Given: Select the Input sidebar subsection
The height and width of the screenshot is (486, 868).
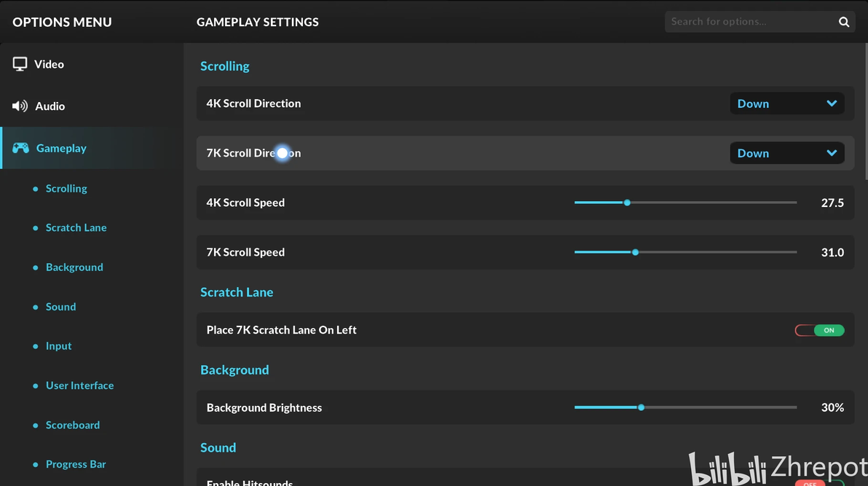Looking at the screenshot, I should (58, 346).
